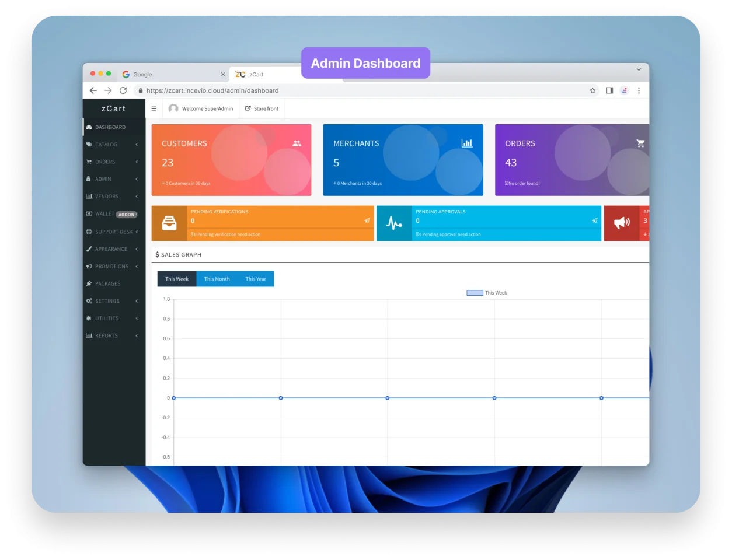The width and height of the screenshot is (732, 560).
Task: Click the Packages plug icon
Action: click(89, 283)
